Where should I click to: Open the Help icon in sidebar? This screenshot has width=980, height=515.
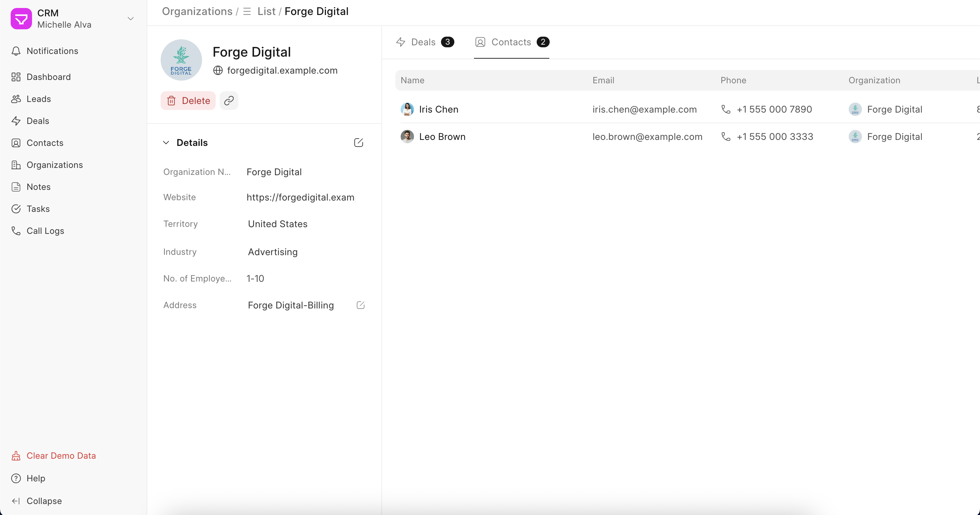click(16, 478)
